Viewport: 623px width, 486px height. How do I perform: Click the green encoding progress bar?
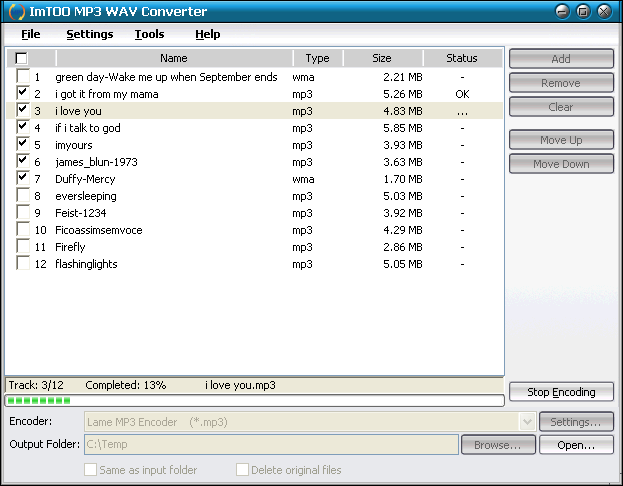255,401
